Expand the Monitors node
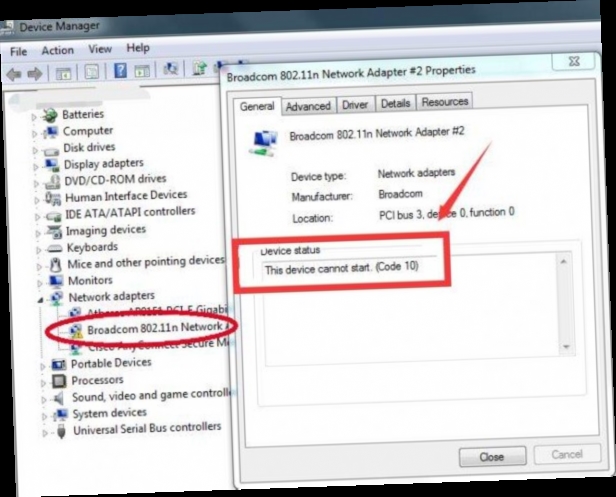616x497 pixels. point(40,283)
